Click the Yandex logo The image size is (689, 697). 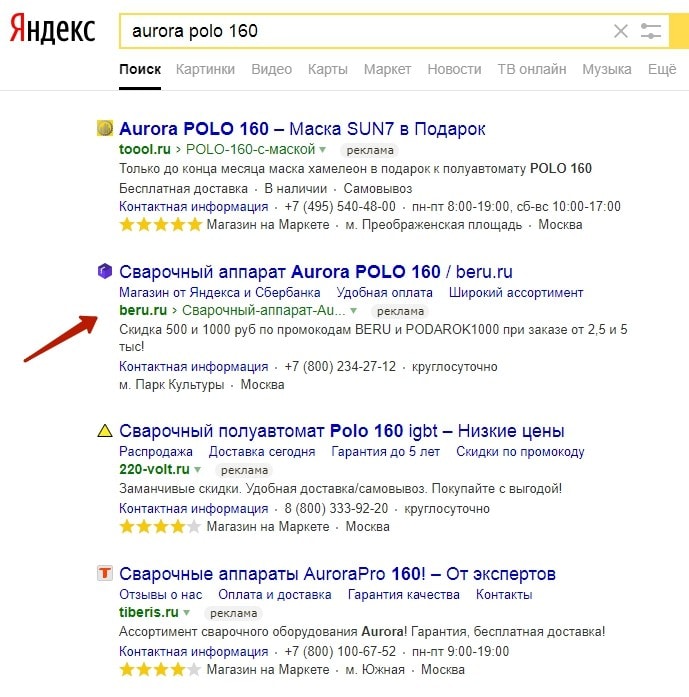(x=52, y=28)
